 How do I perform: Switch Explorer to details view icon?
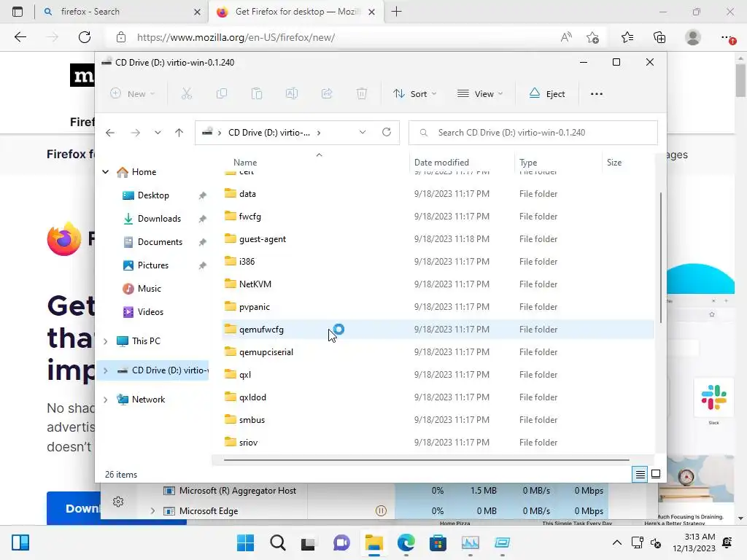coord(640,474)
